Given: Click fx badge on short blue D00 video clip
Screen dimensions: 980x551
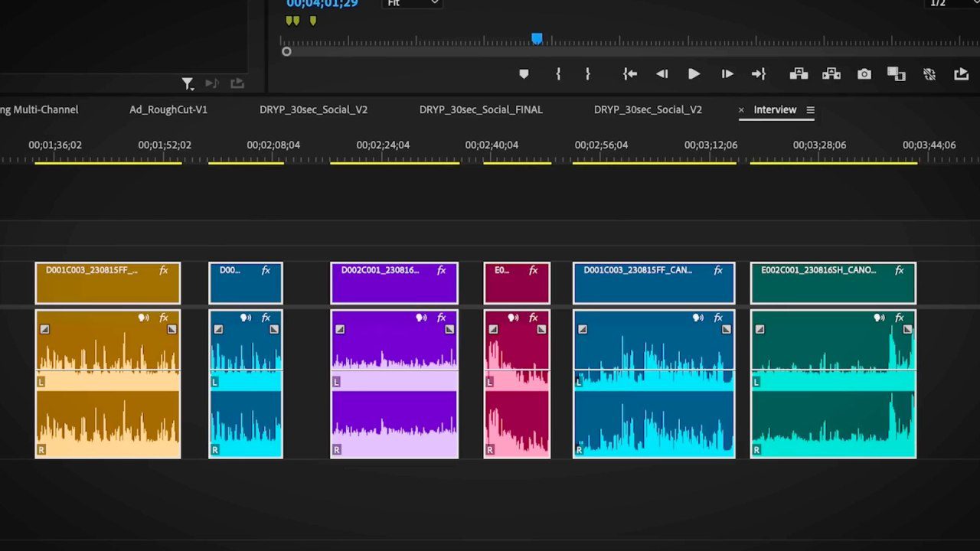Looking at the screenshot, I should pyautogui.click(x=266, y=270).
